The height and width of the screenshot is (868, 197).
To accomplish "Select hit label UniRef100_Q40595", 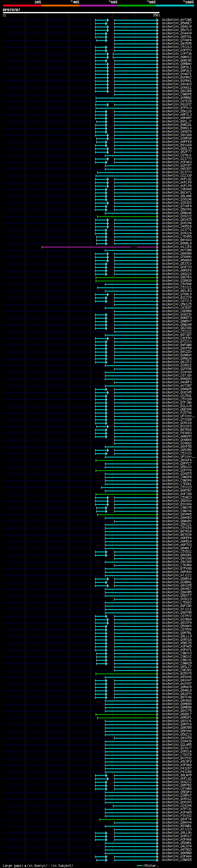I will click(176, 43).
